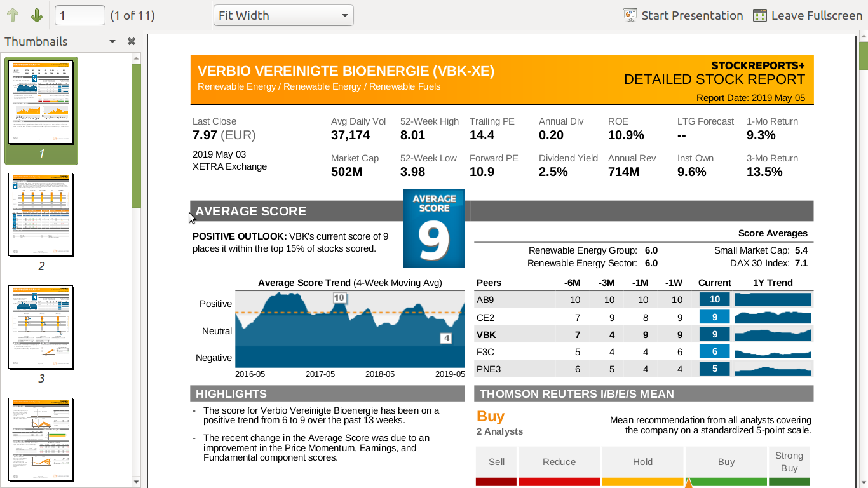Click the Buy rating segment
This screenshot has height=488, width=868.
[x=726, y=466]
